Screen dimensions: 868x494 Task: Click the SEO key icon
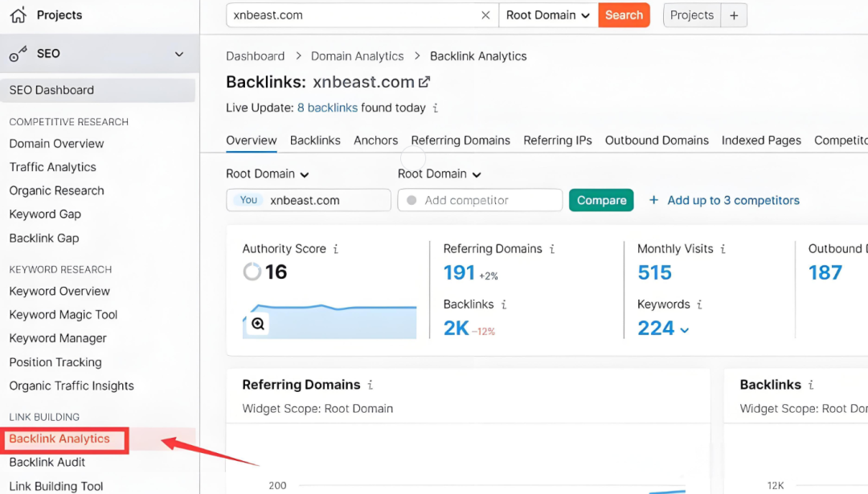[x=18, y=54]
